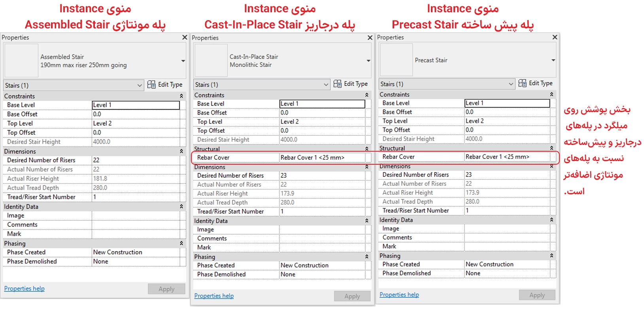644x327 pixels.
Task: Close the Precast Stair Properties panel
Action: [555, 37]
